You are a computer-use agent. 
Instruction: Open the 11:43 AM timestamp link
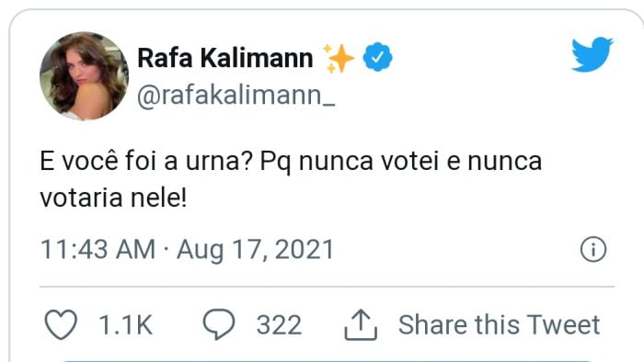[x=98, y=249]
